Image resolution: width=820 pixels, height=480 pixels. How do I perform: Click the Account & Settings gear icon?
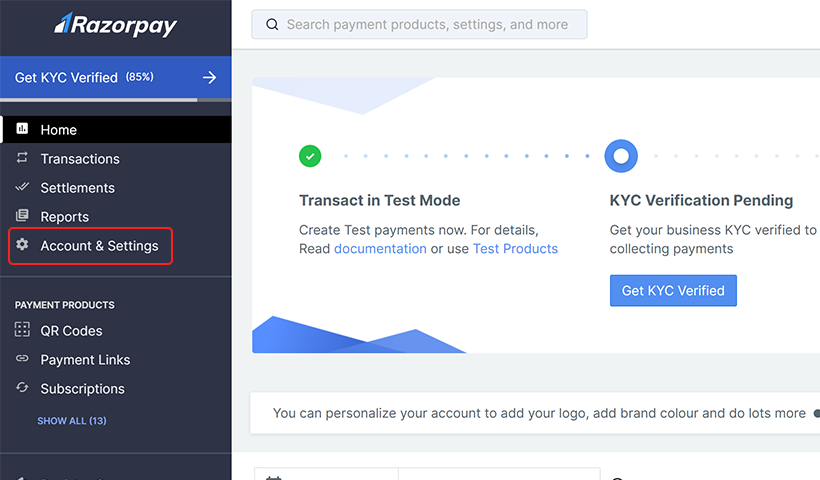(x=22, y=244)
